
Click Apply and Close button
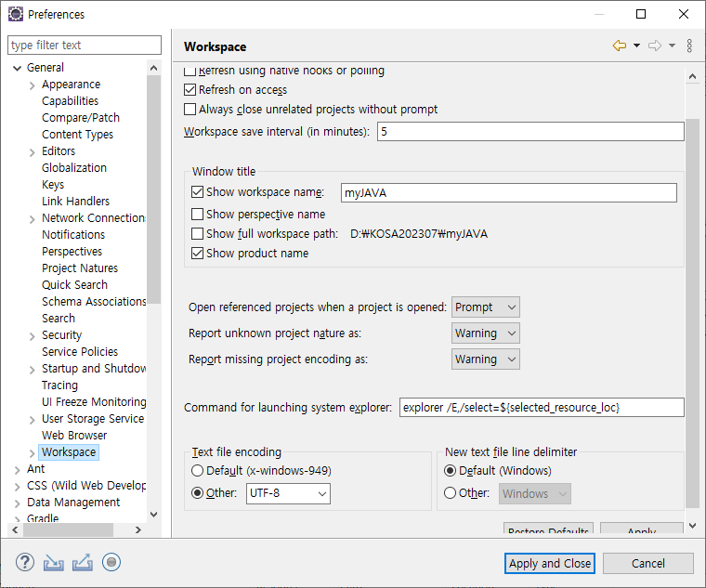tap(550, 563)
